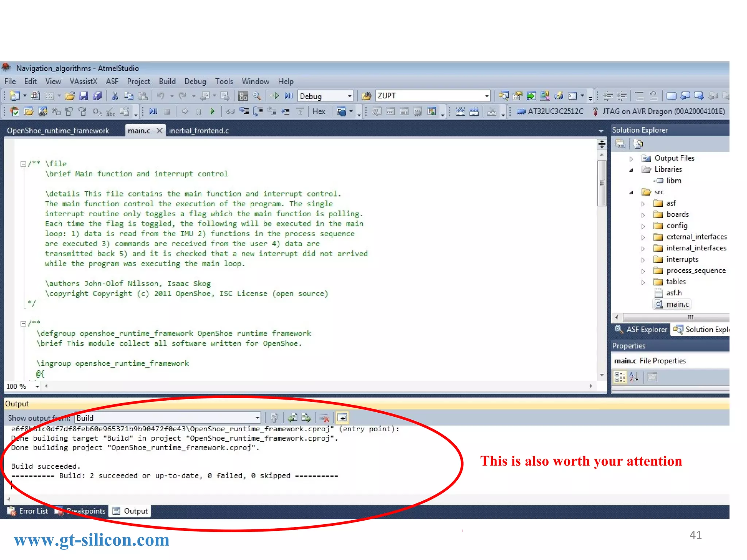
Task: Switch to the inertial_frontend.c tab
Action: pos(199,131)
